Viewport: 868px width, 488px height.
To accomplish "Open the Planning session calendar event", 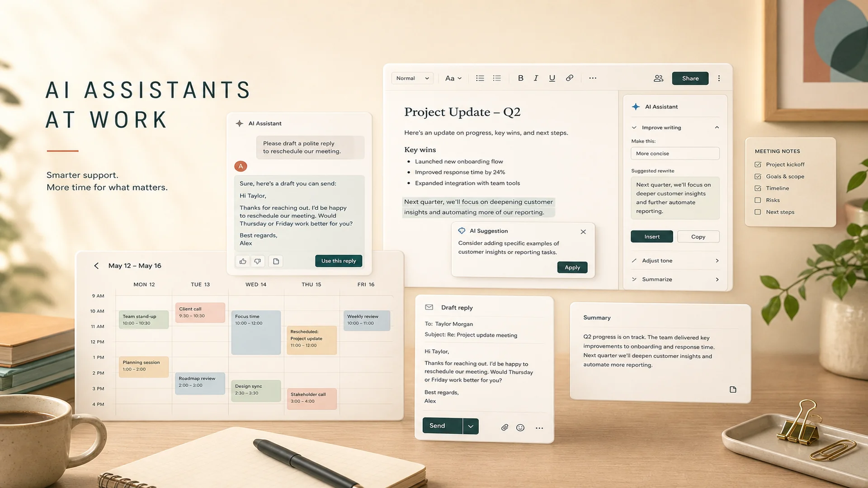I will click(x=144, y=367).
